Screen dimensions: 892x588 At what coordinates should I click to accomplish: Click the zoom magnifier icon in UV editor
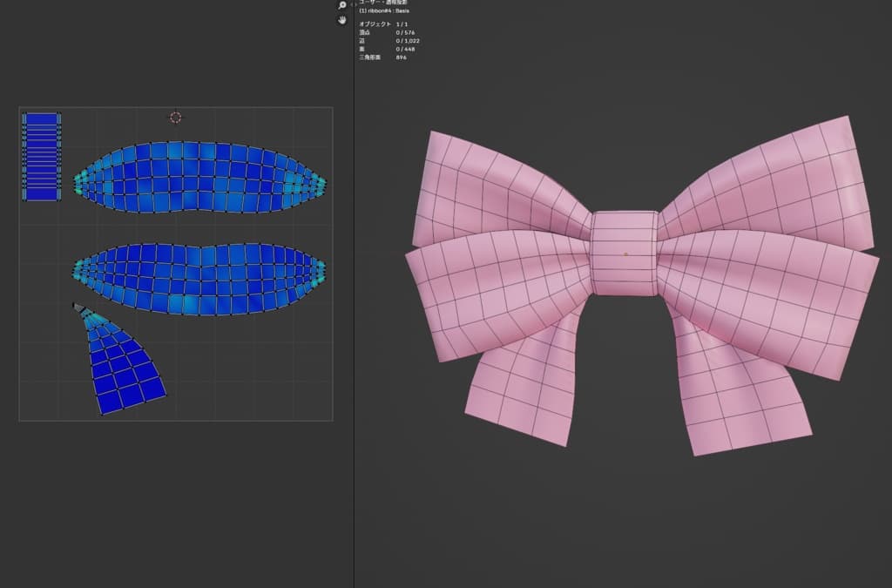point(342,5)
